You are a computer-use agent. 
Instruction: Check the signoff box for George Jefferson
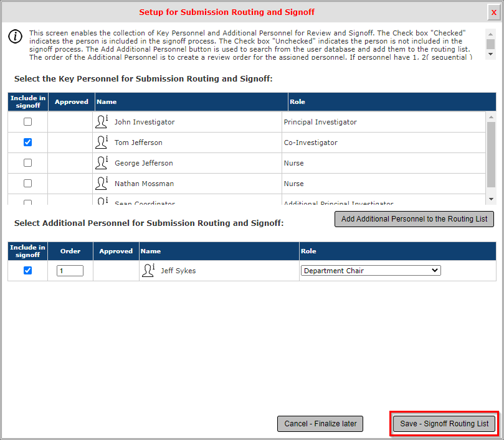[27, 163]
